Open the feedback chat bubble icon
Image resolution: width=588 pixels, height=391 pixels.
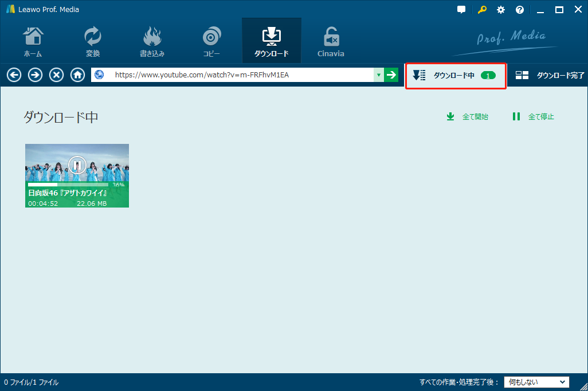click(x=461, y=10)
